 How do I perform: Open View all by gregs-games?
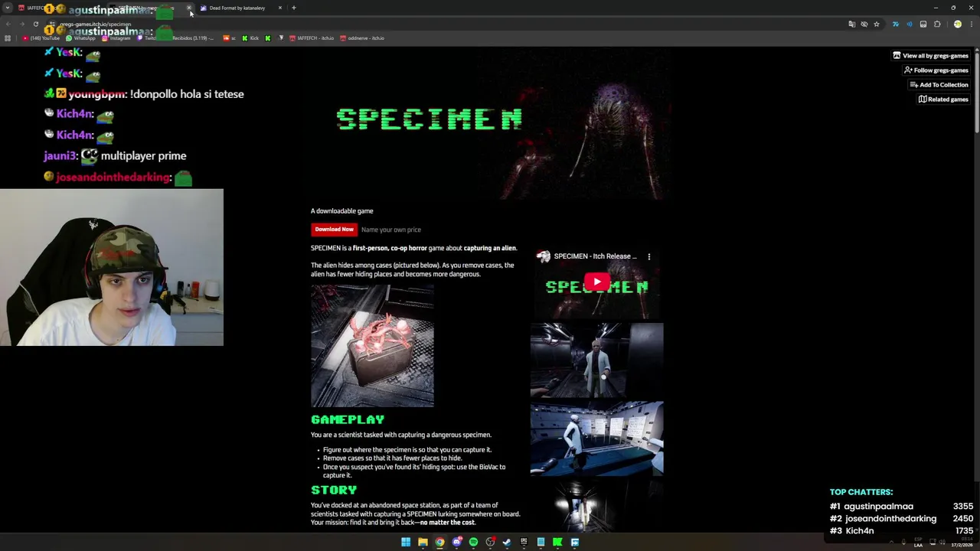(x=930, y=56)
